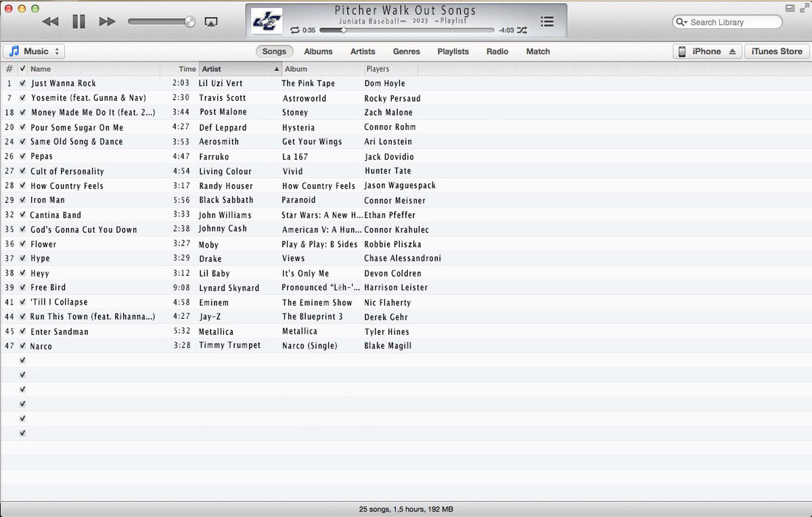812x517 pixels.
Task: Click the Artist column sort arrow
Action: coord(276,69)
